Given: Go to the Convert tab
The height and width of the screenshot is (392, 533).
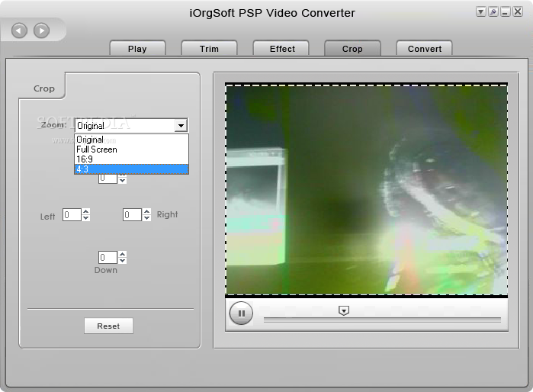Looking at the screenshot, I should point(425,49).
